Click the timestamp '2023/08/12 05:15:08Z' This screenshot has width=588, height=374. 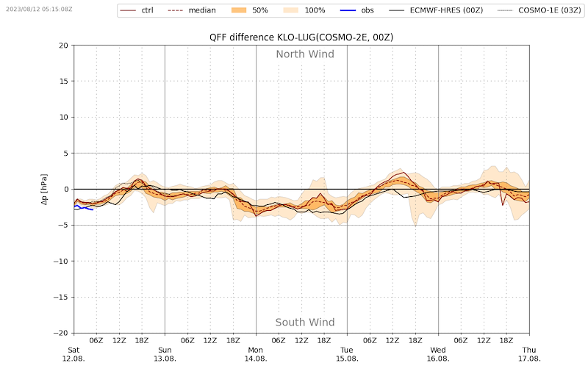[x=39, y=9]
